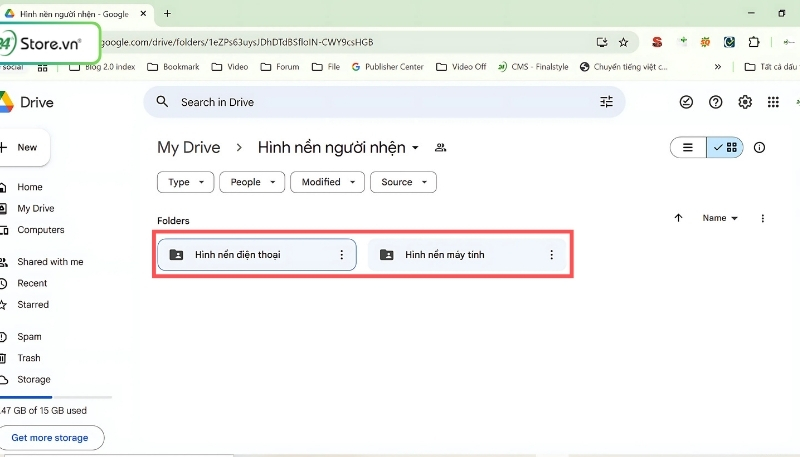Open Trash in the sidebar
Screen dimensions: 800x457
29,358
